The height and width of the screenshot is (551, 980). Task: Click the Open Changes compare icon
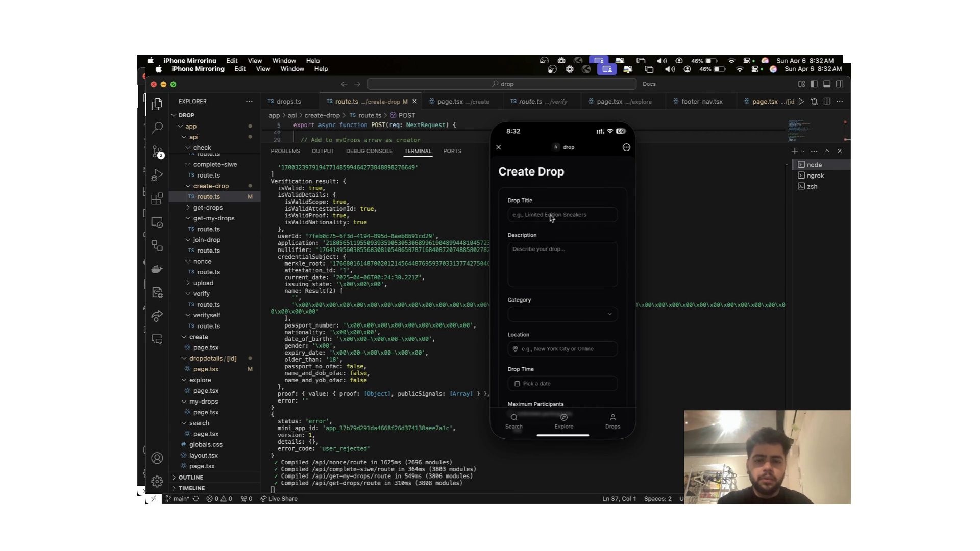tap(814, 102)
